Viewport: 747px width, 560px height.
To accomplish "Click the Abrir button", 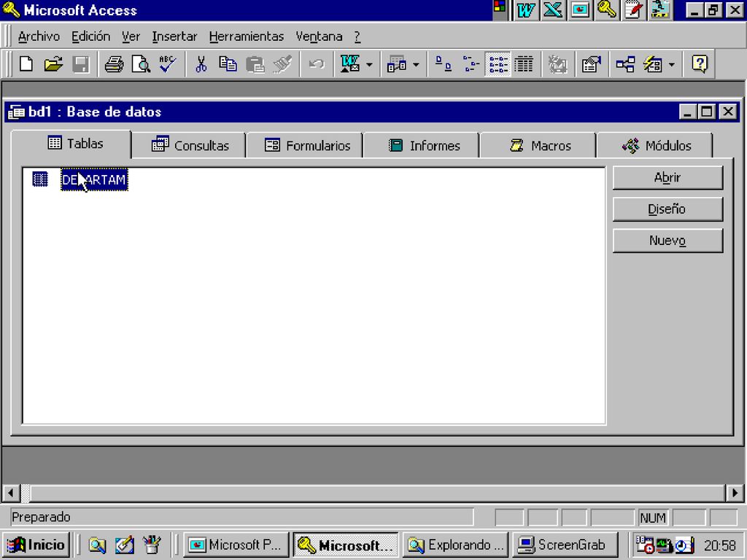I will pyautogui.click(x=667, y=178).
